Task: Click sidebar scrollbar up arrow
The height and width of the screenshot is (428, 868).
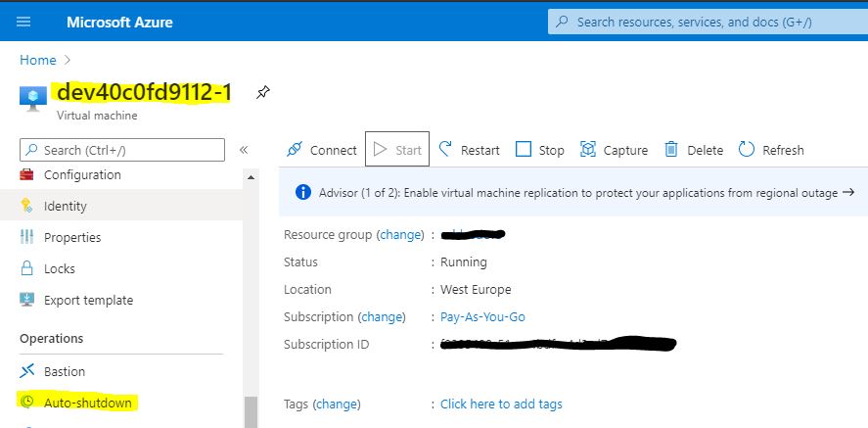Action: [251, 177]
